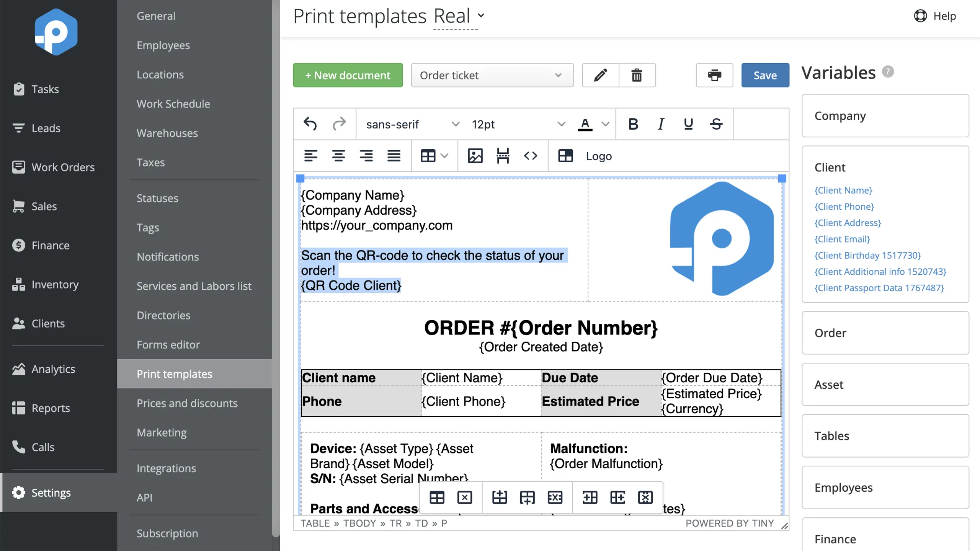The width and height of the screenshot is (980, 551).
Task: Apply current text color with A button
Action: 585,124
